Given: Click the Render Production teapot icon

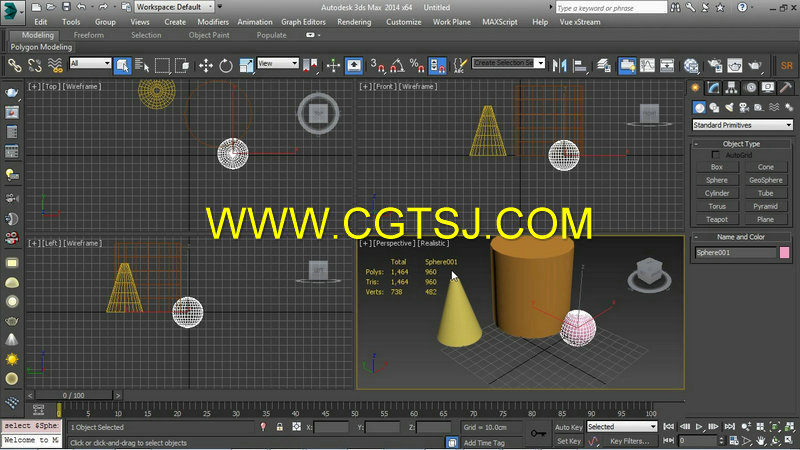Looking at the screenshot, I should (755, 65).
